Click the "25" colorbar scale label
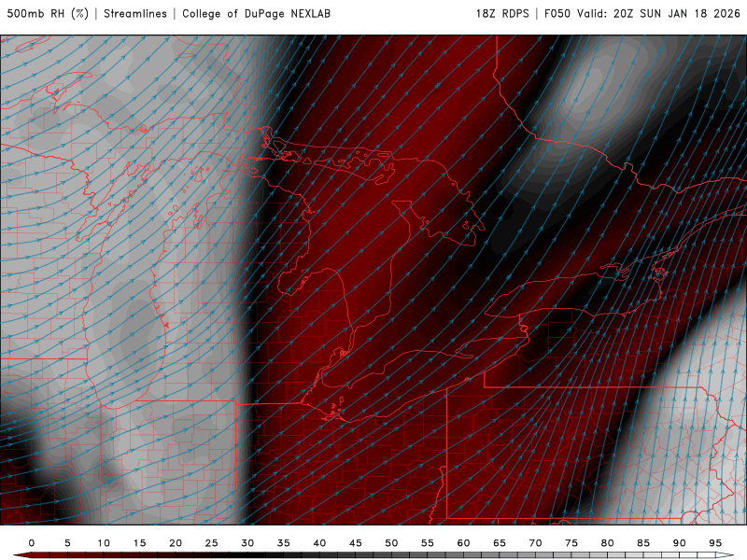Viewport: 747px width, 560px height. [x=212, y=543]
